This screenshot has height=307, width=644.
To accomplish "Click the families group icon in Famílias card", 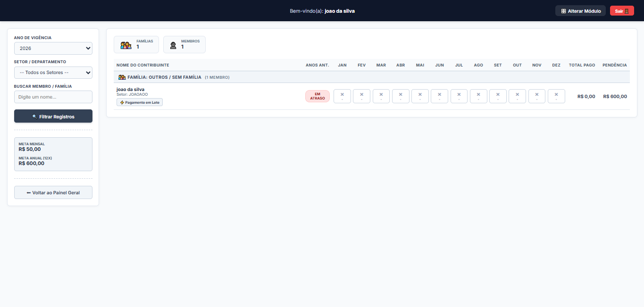I will (125, 45).
